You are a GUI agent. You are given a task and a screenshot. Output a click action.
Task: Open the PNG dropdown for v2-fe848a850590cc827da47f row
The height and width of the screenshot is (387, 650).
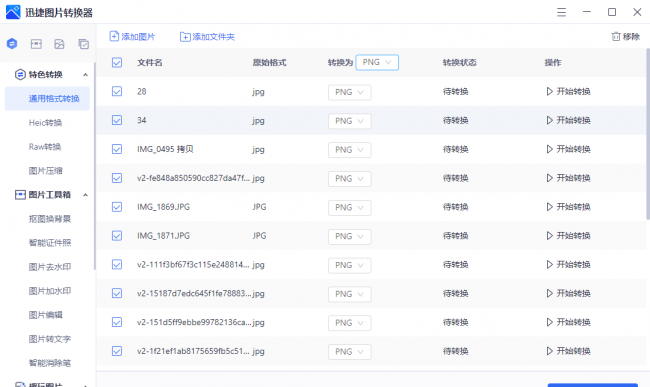point(349,179)
